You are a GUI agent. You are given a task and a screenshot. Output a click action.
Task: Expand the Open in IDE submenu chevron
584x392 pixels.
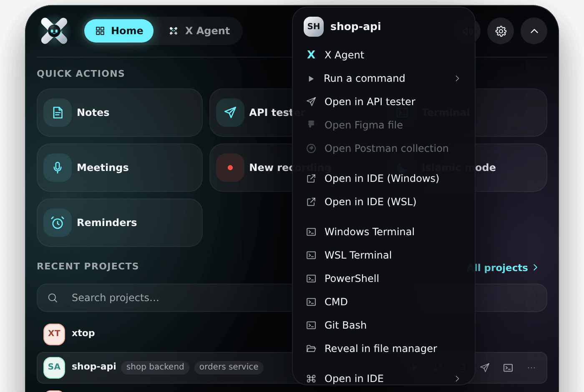[x=457, y=379]
